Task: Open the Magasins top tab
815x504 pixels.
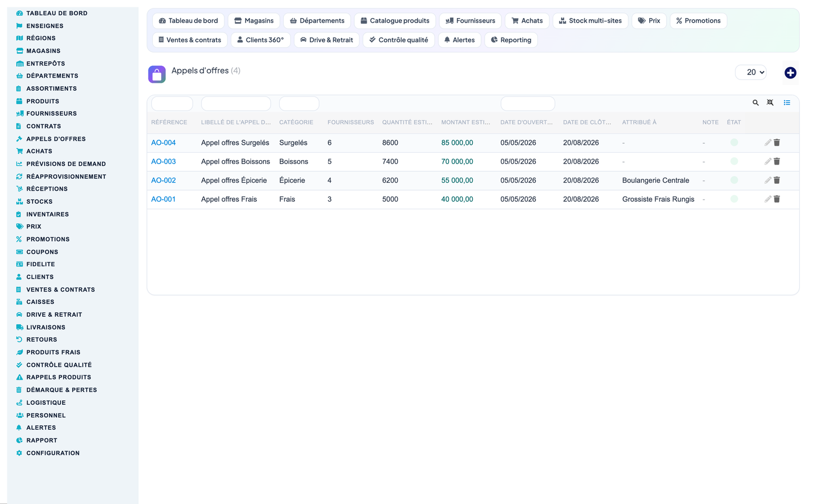Action: [254, 21]
